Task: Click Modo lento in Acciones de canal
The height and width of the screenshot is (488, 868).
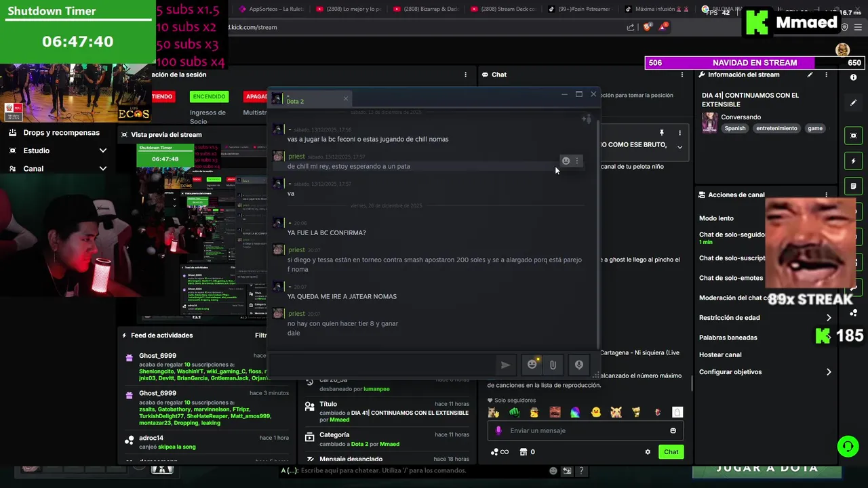Action: tap(716, 218)
